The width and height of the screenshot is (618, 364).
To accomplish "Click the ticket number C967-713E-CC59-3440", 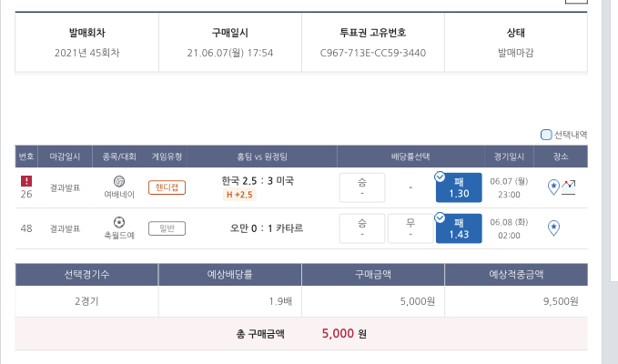I will 373,53.
